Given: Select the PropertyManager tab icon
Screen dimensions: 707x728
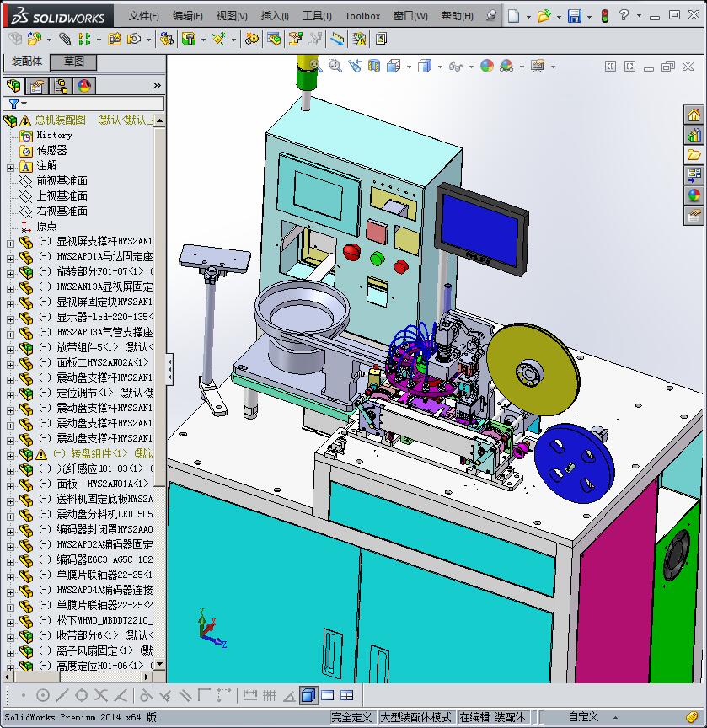Looking at the screenshot, I should click(37, 86).
